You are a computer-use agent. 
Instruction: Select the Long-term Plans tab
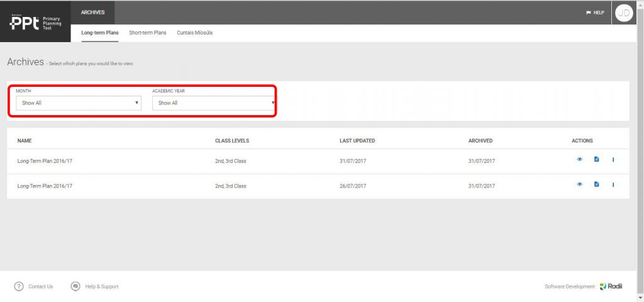100,33
